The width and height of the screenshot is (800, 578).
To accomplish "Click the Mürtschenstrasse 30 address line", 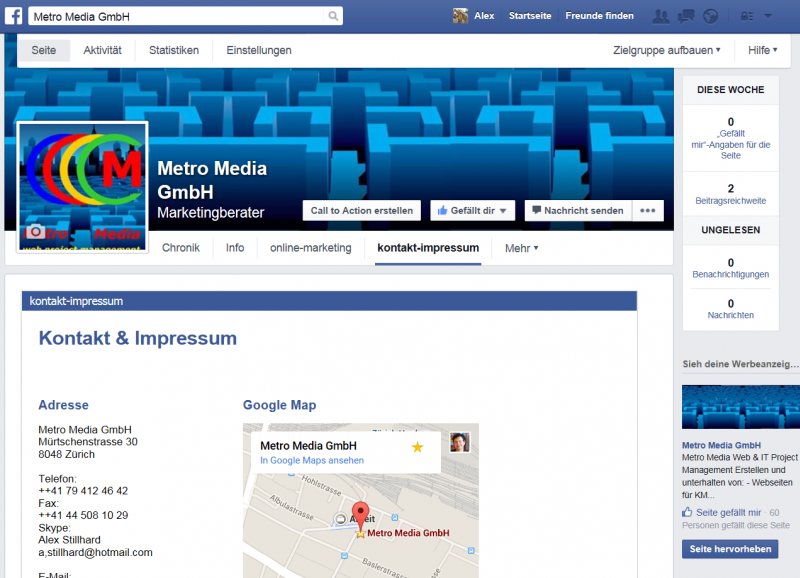I will 88,442.
